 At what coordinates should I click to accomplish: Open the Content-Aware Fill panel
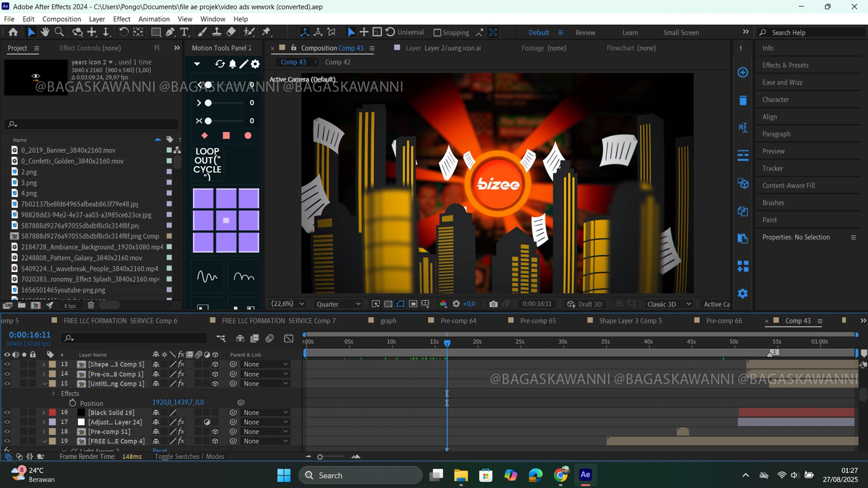click(x=788, y=185)
